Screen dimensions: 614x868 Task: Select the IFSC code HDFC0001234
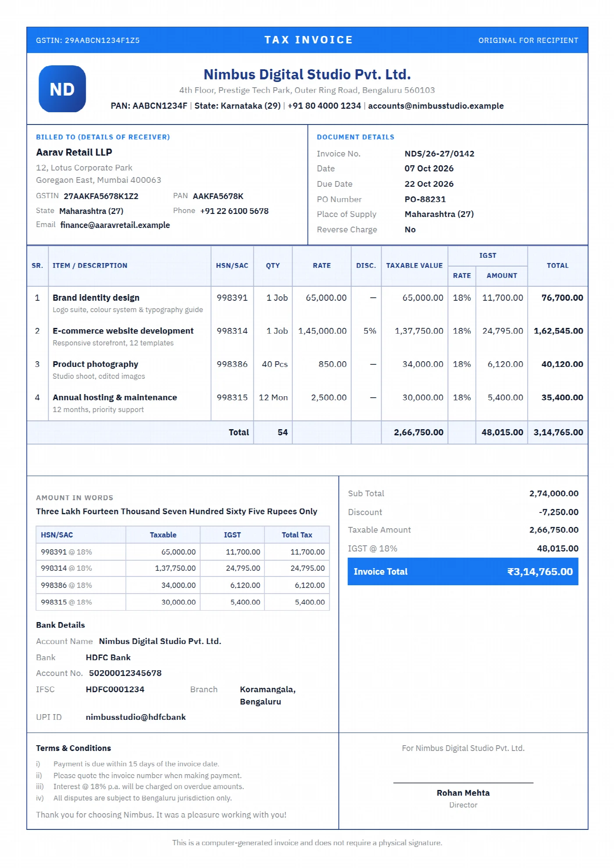(x=115, y=689)
